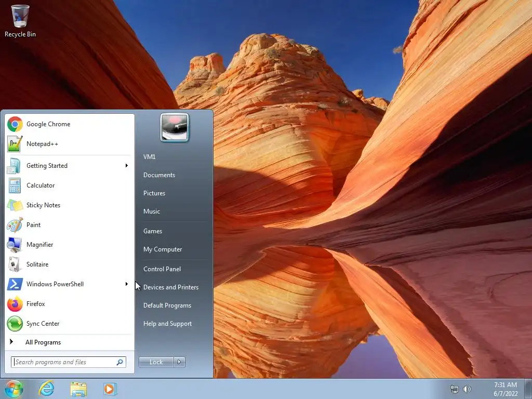The image size is (532, 399).
Task: Open Control Panel
Action: pyautogui.click(x=162, y=269)
